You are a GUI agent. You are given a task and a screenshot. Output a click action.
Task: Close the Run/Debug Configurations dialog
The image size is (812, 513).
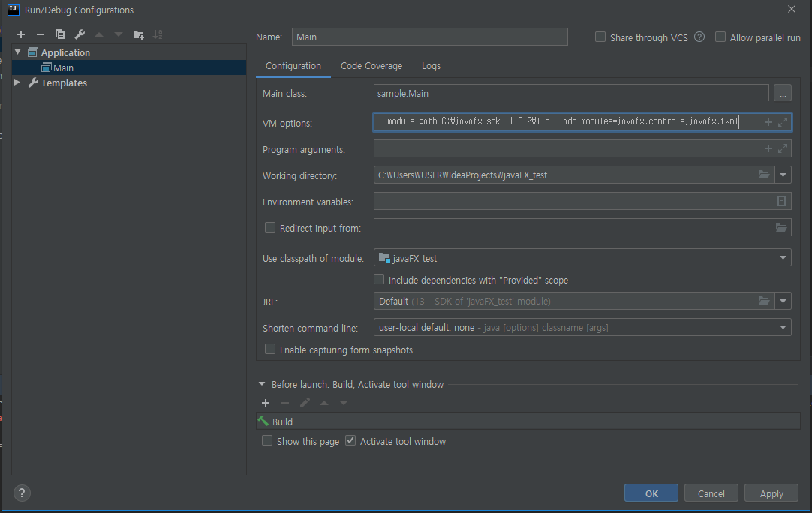click(x=791, y=9)
